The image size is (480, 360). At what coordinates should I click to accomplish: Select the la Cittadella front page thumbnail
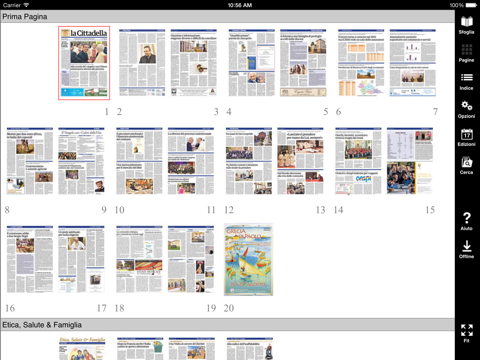84,63
